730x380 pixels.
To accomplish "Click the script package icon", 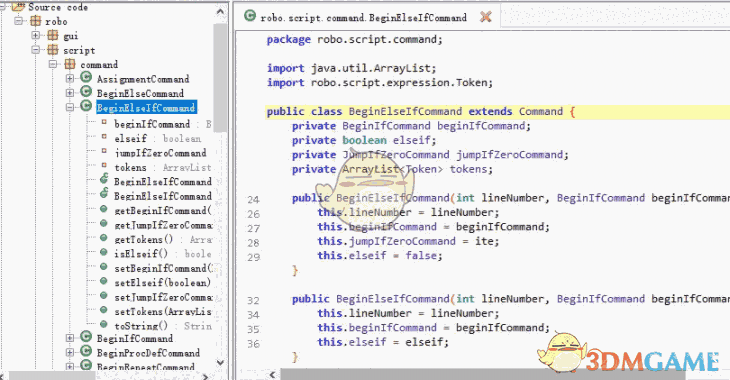I will coord(53,50).
